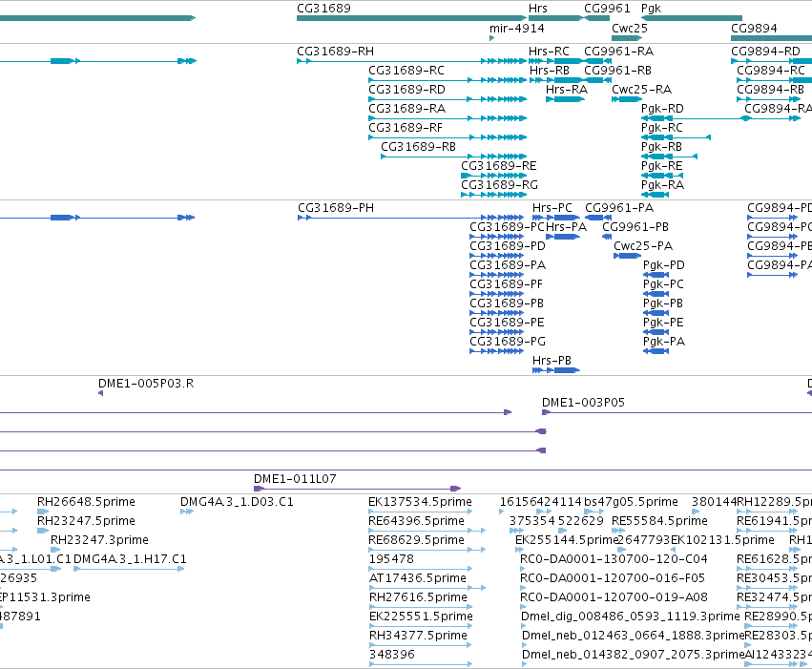The width and height of the screenshot is (812, 669).
Task: Select the RE64396.5prime EST
Action: (427, 532)
